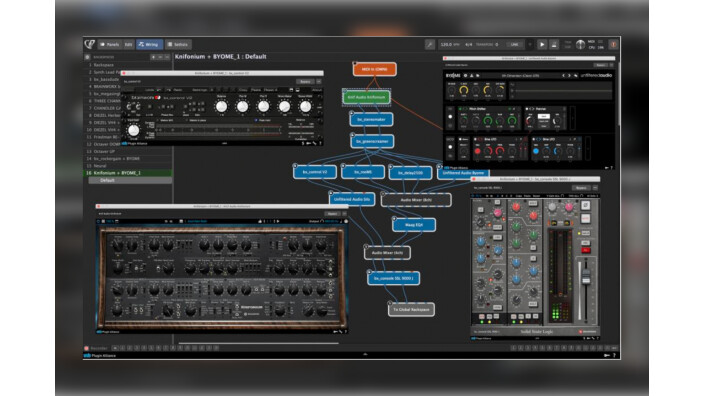Click the Recorder button in bottom bar
This screenshot has height=396, width=704.
[x=96, y=348]
